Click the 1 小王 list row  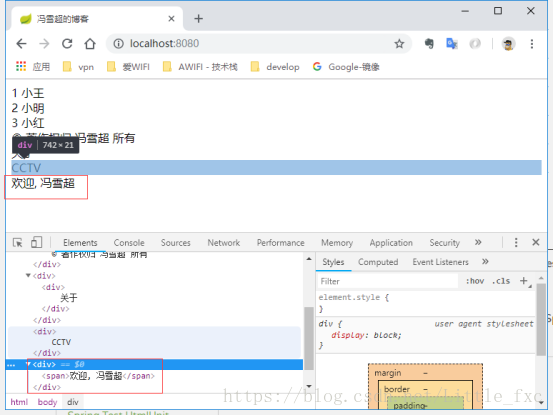point(28,93)
